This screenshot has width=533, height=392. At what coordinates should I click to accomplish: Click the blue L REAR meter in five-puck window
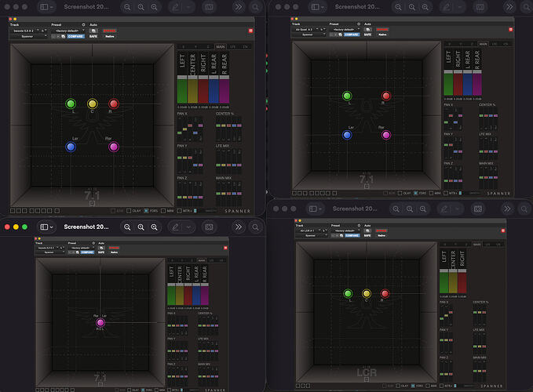214,90
